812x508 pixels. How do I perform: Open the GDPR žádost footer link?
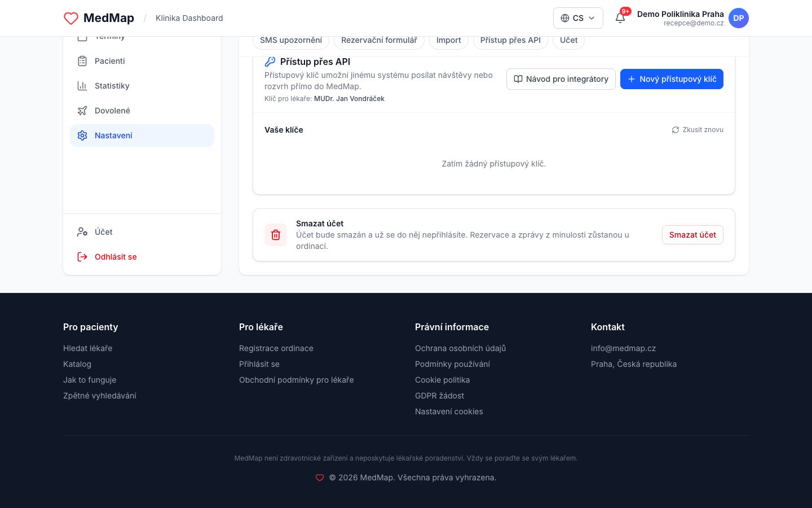(440, 396)
